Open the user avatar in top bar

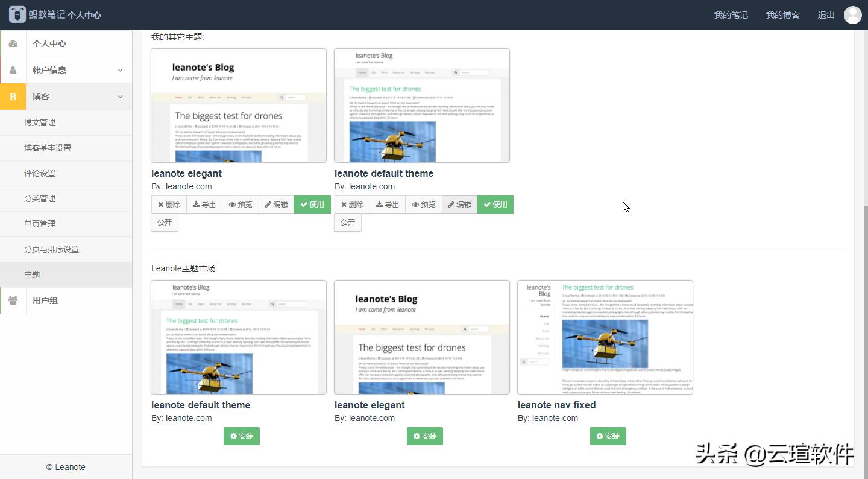(x=852, y=15)
